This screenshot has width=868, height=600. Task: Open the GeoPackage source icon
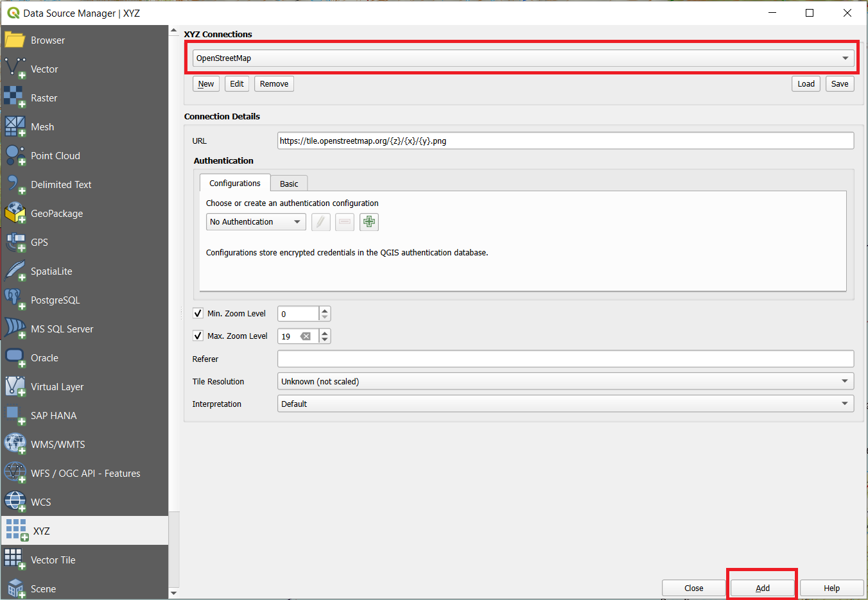click(x=15, y=213)
